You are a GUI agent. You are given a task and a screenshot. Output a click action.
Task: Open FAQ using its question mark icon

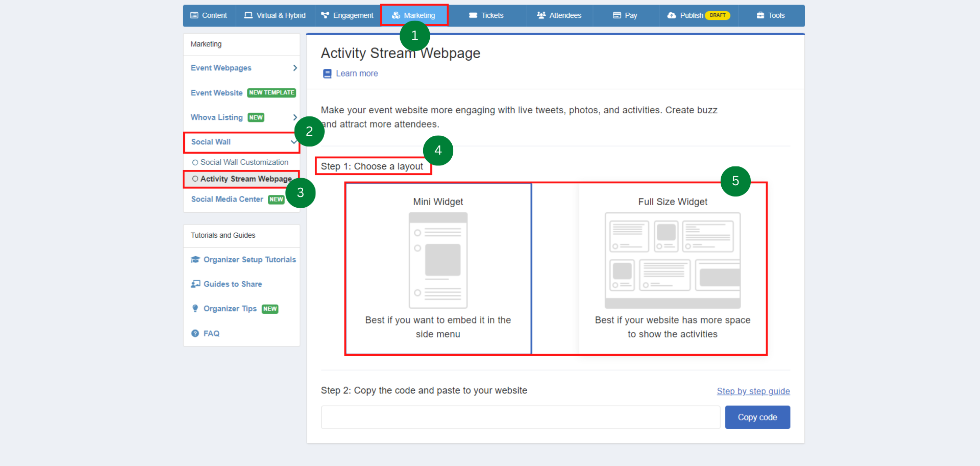[x=195, y=333]
